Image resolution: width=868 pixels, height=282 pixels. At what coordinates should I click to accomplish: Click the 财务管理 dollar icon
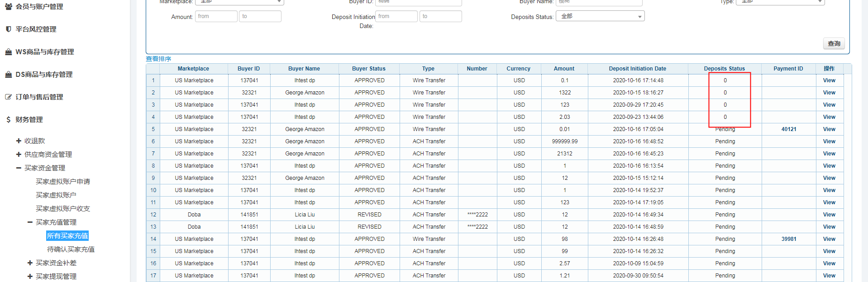pos(8,120)
